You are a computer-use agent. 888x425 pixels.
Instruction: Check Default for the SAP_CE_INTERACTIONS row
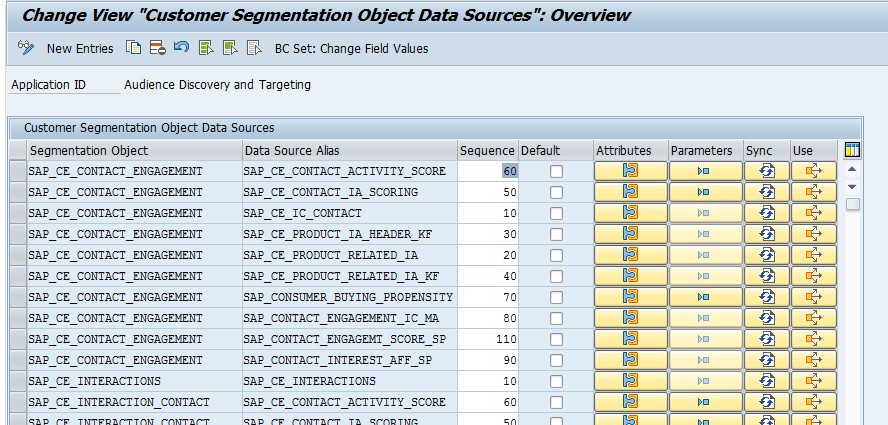pyautogui.click(x=557, y=381)
